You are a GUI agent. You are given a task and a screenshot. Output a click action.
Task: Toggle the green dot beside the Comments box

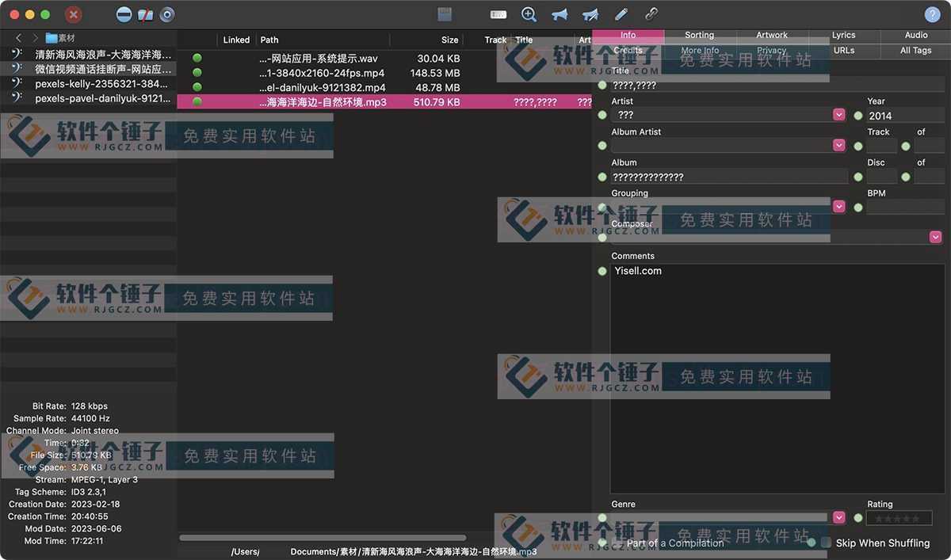tap(602, 271)
